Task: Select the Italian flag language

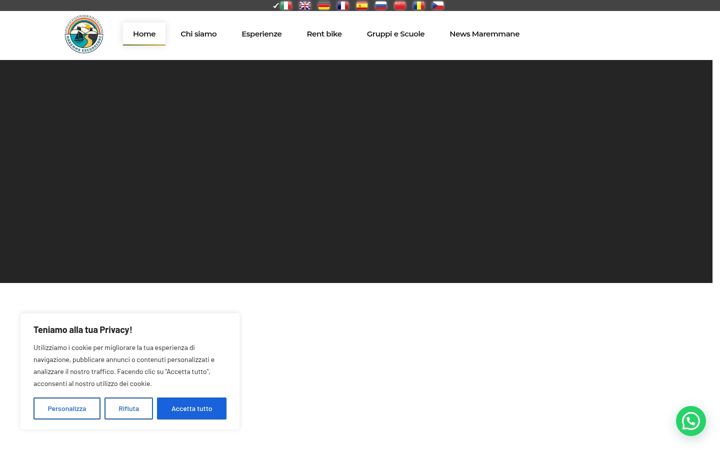Action: (286, 6)
